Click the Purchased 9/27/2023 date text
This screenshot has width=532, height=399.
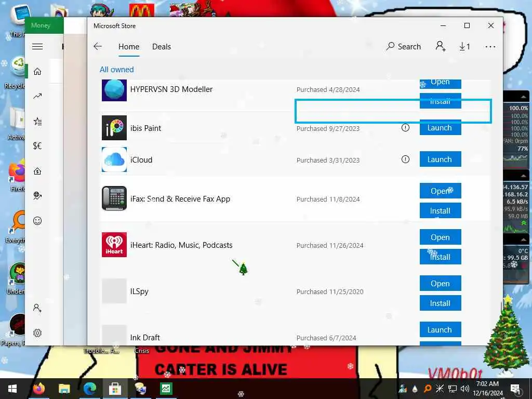point(328,129)
